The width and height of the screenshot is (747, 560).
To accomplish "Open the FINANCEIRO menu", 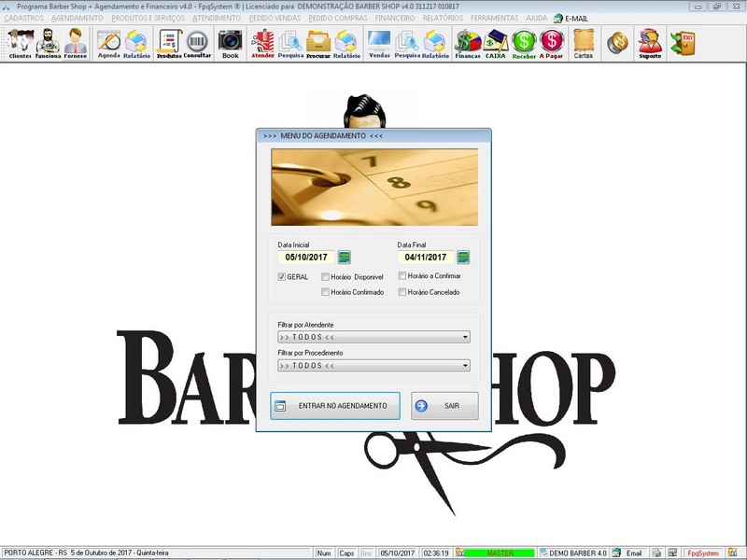I will tap(395, 18).
